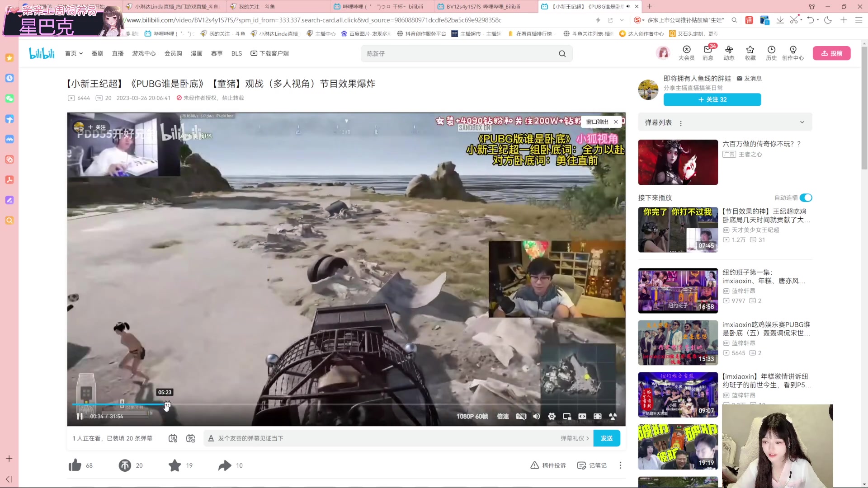Open 消息 messages icon with badge

[708, 53]
